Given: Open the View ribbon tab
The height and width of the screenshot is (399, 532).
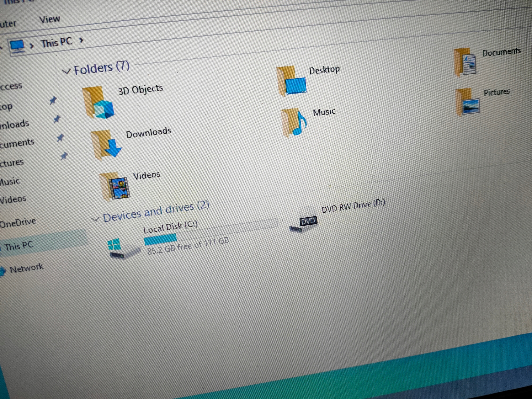Looking at the screenshot, I should (x=49, y=19).
